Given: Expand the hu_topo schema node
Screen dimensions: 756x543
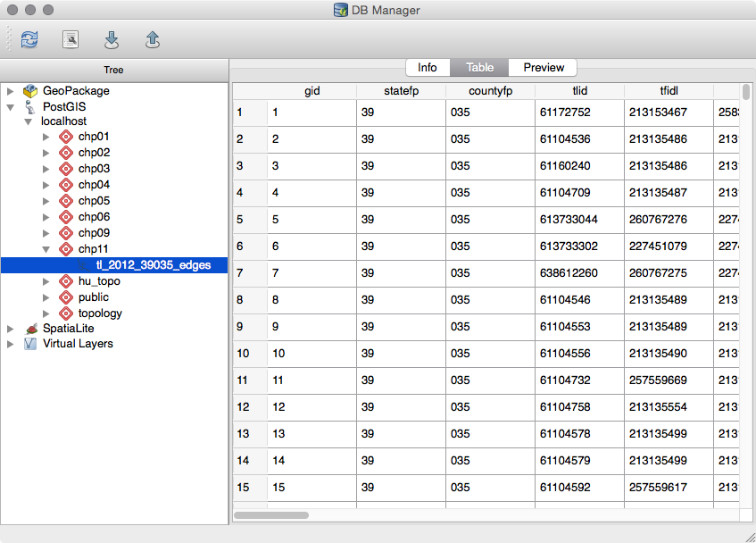Looking at the screenshot, I should click(46, 281).
